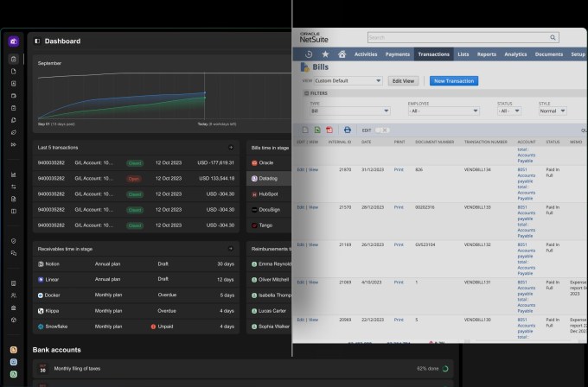
Task: Click Edit link for bill 21069
Action: 300,282
